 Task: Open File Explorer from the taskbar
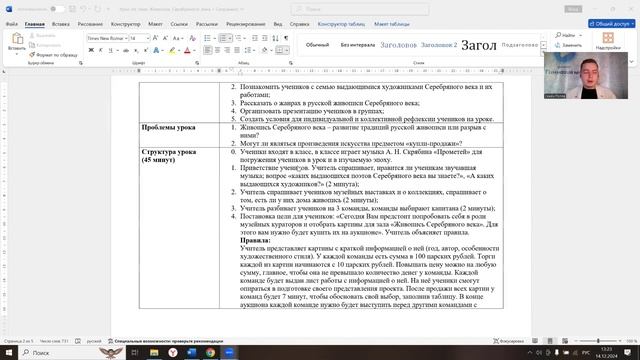pos(154,352)
